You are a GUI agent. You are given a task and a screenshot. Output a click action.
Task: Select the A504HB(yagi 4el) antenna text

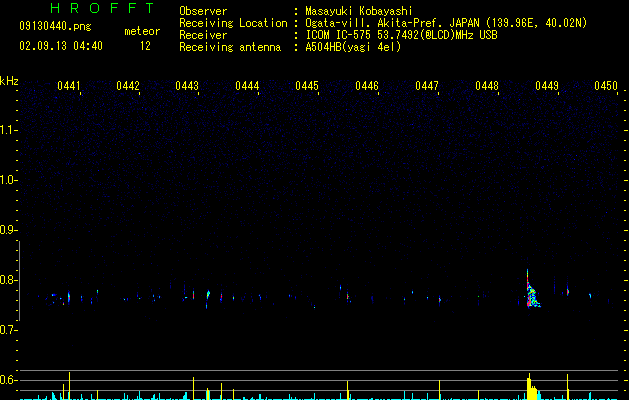coord(353,47)
